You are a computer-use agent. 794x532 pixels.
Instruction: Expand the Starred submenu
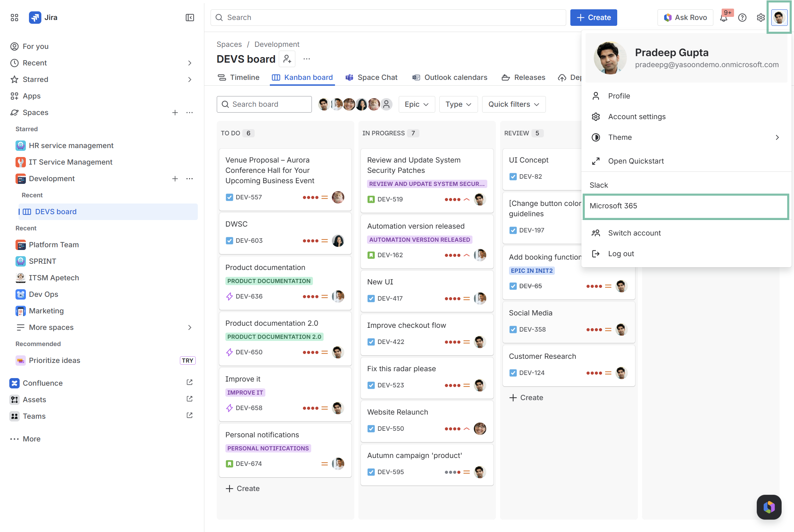[x=190, y=80]
